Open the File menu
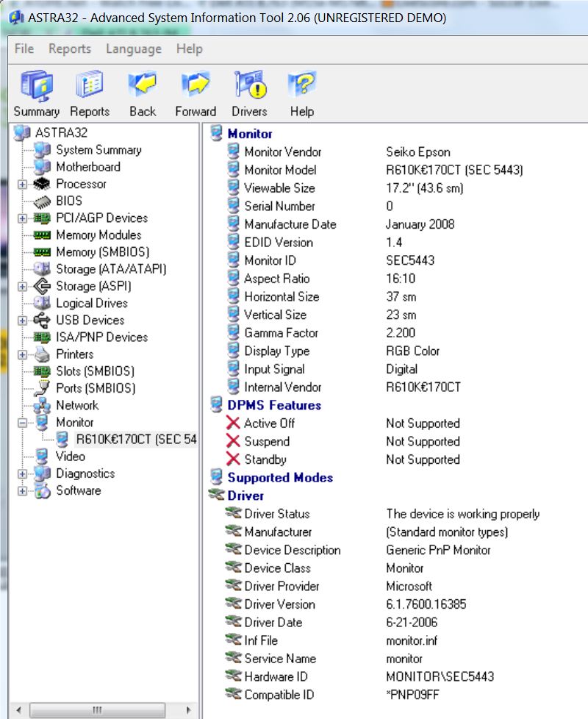This screenshot has height=719, width=588. click(x=24, y=49)
